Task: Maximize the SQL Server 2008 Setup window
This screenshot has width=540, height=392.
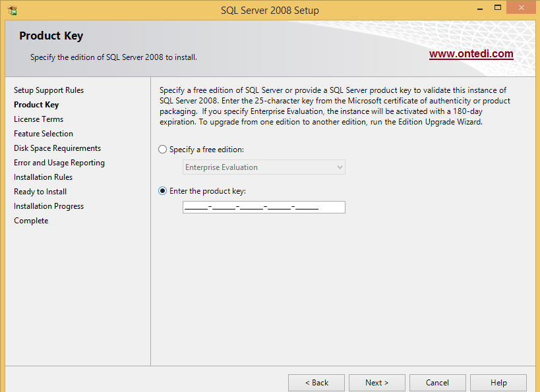Action: (x=498, y=7)
